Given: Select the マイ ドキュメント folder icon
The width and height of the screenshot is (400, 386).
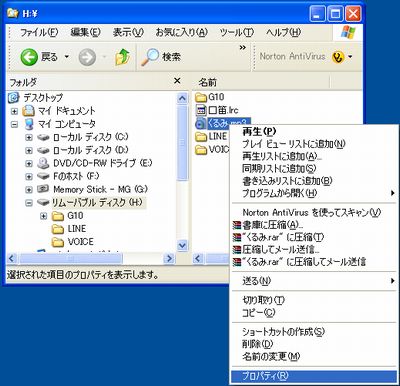Looking at the screenshot, I should click(x=29, y=111).
